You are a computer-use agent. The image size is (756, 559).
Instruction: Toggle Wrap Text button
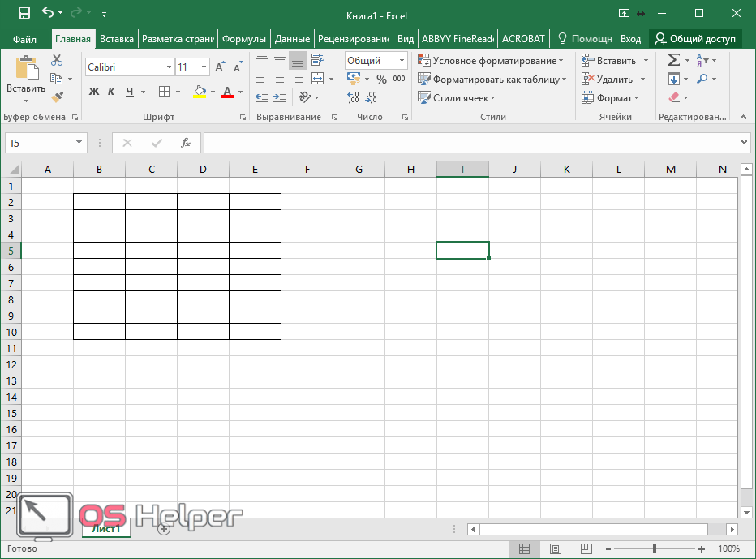click(x=317, y=60)
